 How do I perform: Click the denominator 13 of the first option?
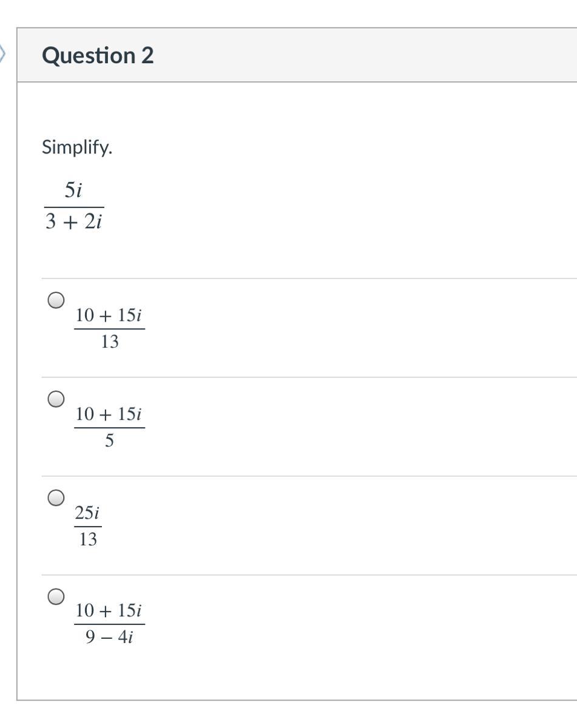(x=109, y=342)
